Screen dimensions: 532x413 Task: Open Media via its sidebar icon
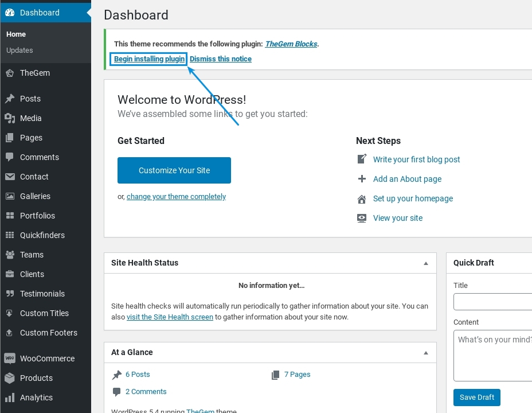(10, 118)
